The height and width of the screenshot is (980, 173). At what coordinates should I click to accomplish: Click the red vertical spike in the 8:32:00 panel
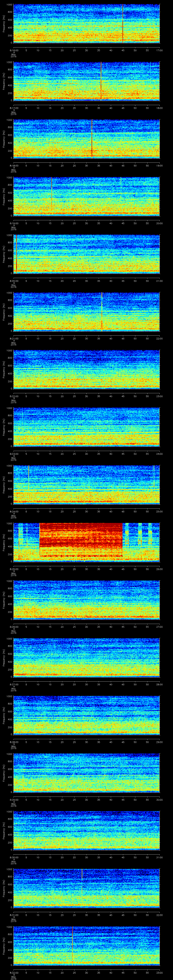coord(72,946)
